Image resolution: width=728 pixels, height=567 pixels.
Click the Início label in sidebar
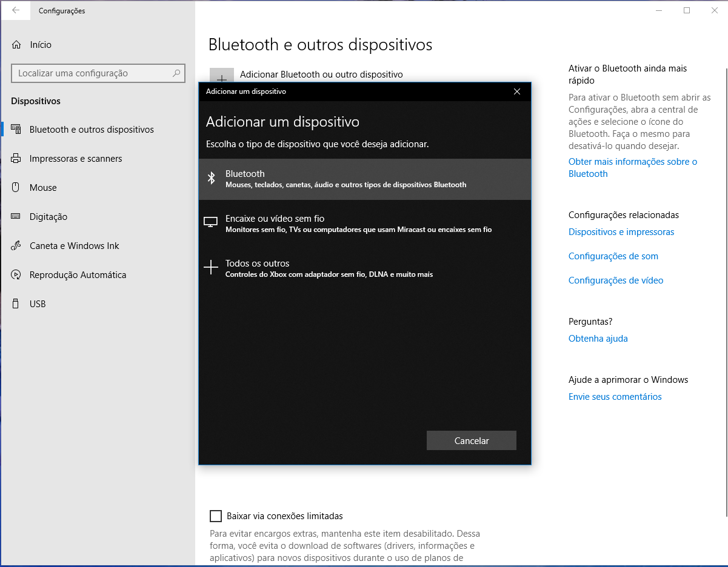point(41,45)
